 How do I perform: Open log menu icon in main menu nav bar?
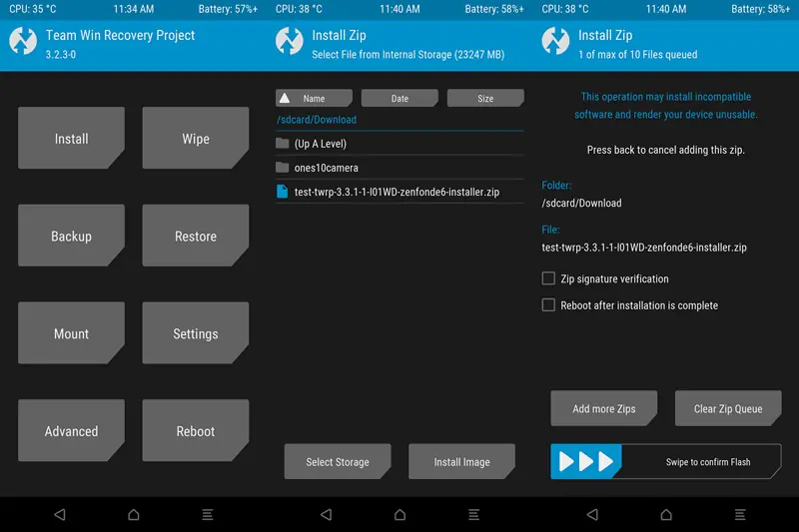(208, 515)
